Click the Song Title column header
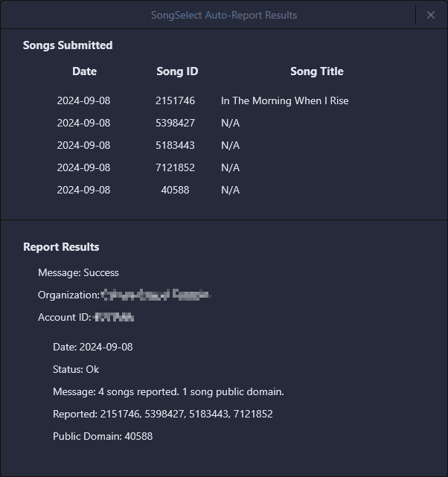 coord(316,71)
